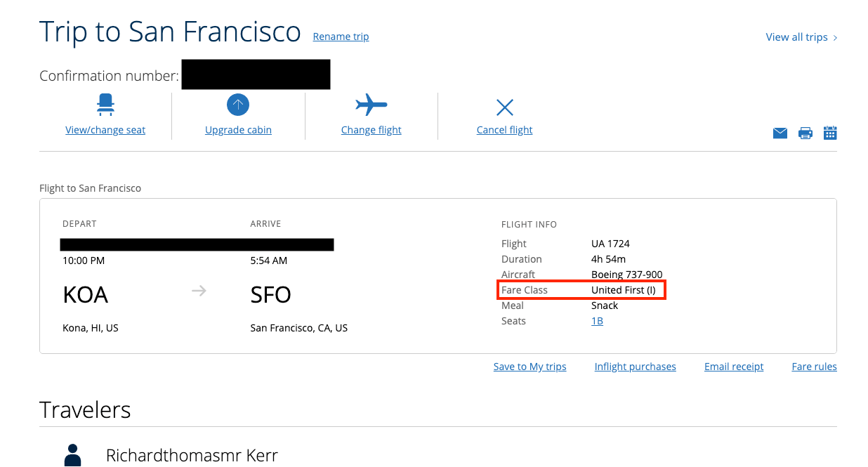Screen dimensions: 868x467
Task: Click the upgrade cabin arrow icon
Action: click(x=238, y=105)
